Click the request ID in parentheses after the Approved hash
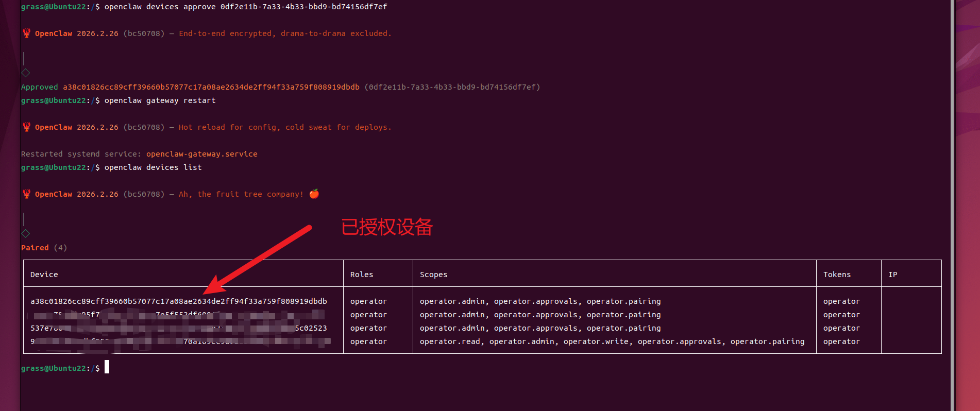 (452, 87)
